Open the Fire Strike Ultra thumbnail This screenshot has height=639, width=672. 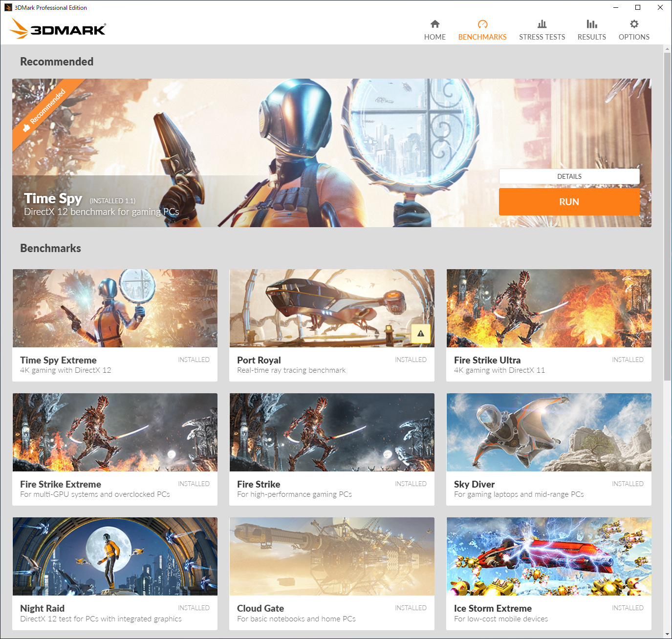[549, 308]
